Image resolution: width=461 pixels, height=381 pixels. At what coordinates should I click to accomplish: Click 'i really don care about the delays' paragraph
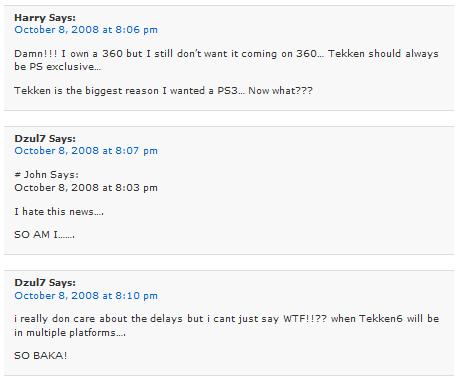pos(227,325)
